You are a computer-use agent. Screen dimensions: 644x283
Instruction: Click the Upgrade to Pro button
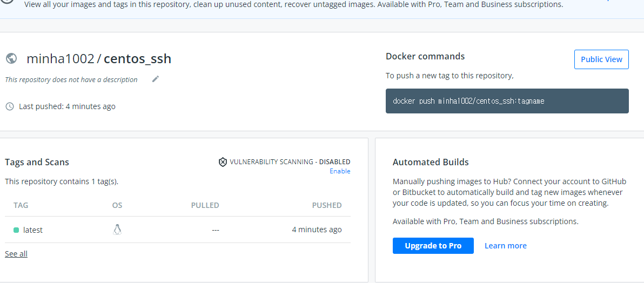click(x=433, y=246)
